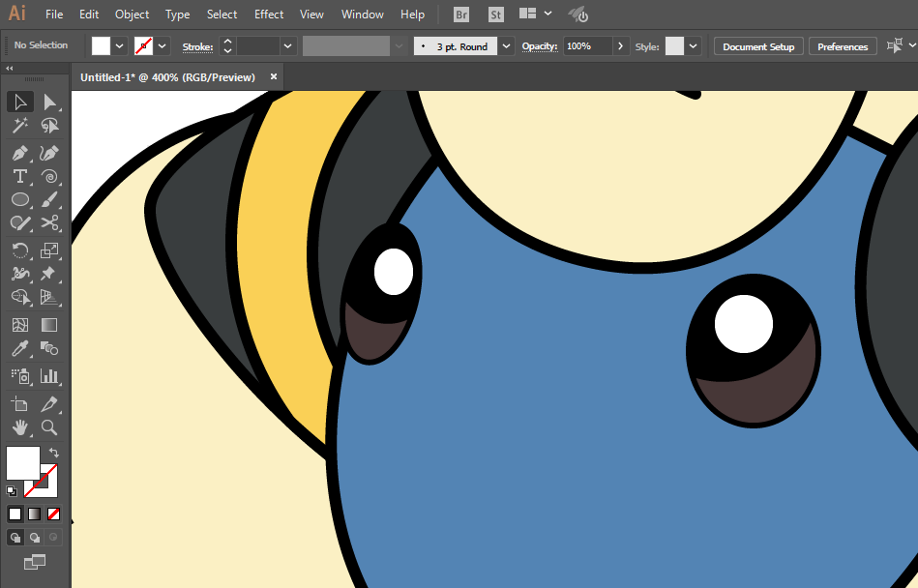Viewport: 918px width, 588px height.
Task: Reset to default fill and stroke
Action: click(x=11, y=491)
